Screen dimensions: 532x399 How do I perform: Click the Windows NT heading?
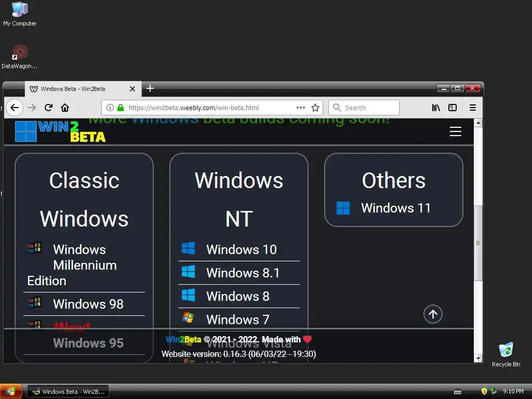pos(239,199)
